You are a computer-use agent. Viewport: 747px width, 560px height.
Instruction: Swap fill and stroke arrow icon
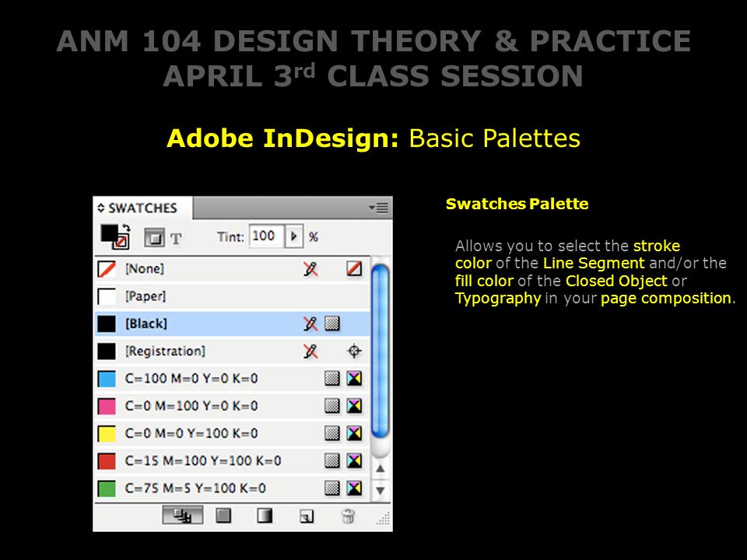click(126, 228)
